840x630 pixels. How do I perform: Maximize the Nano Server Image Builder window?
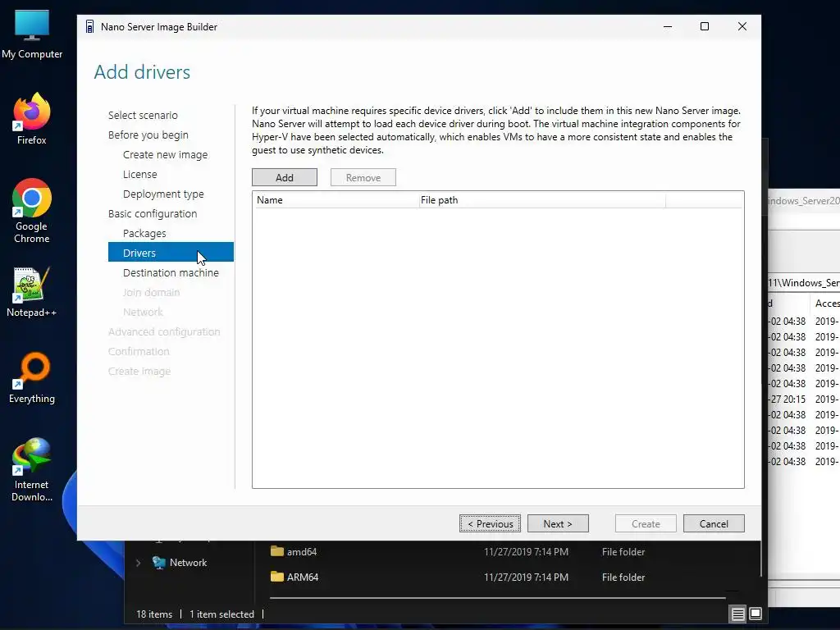coord(705,26)
